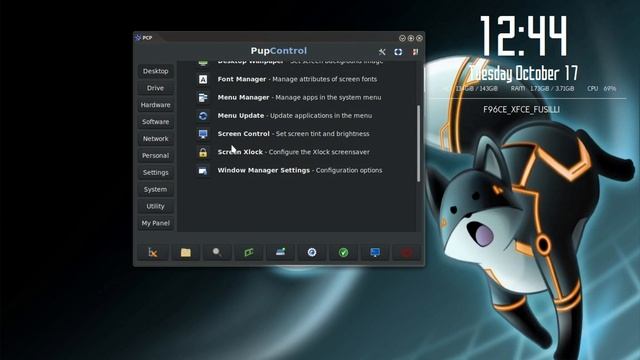Show the My Panel category
640x360 pixels.
tap(156, 223)
